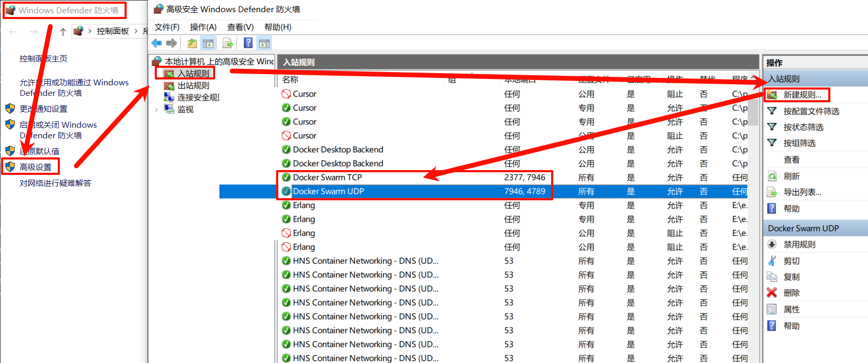Click 复制 copy action
The image size is (868, 363).
coord(792,277)
